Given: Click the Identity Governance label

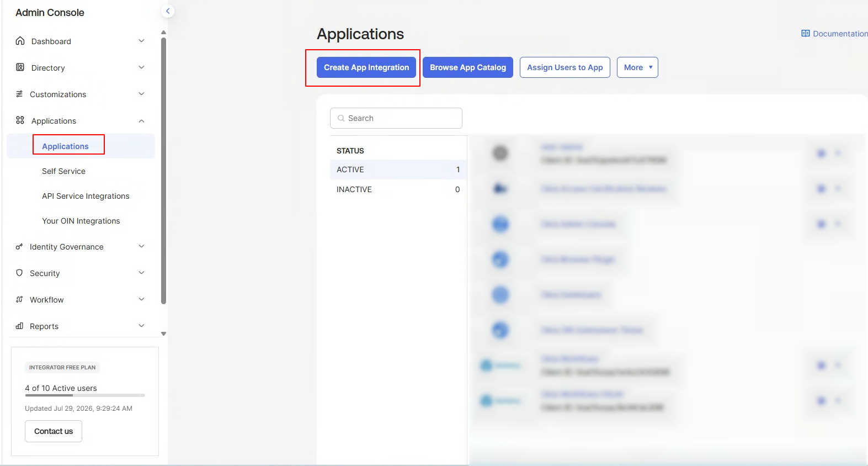Looking at the screenshot, I should [67, 247].
